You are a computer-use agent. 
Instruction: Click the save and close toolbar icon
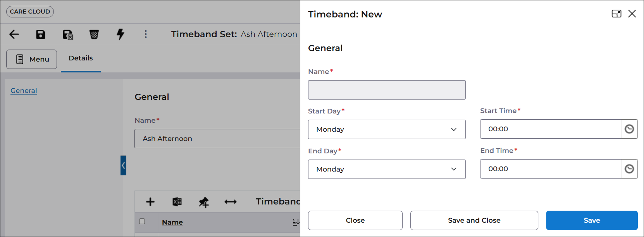[68, 35]
